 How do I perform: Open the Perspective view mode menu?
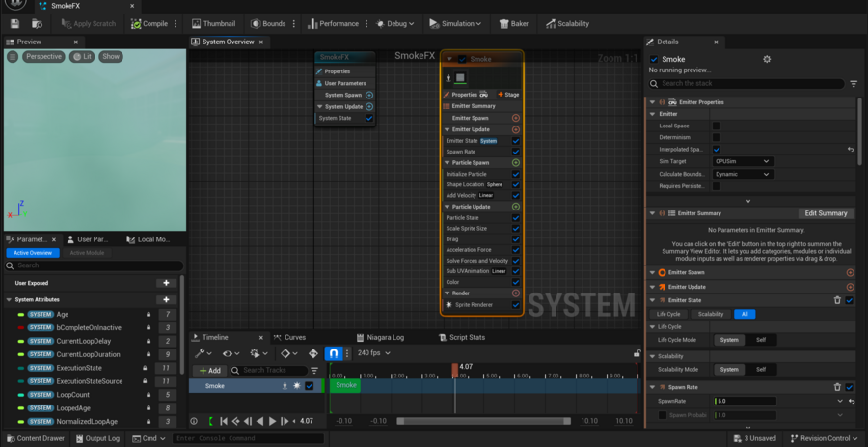[43, 57]
